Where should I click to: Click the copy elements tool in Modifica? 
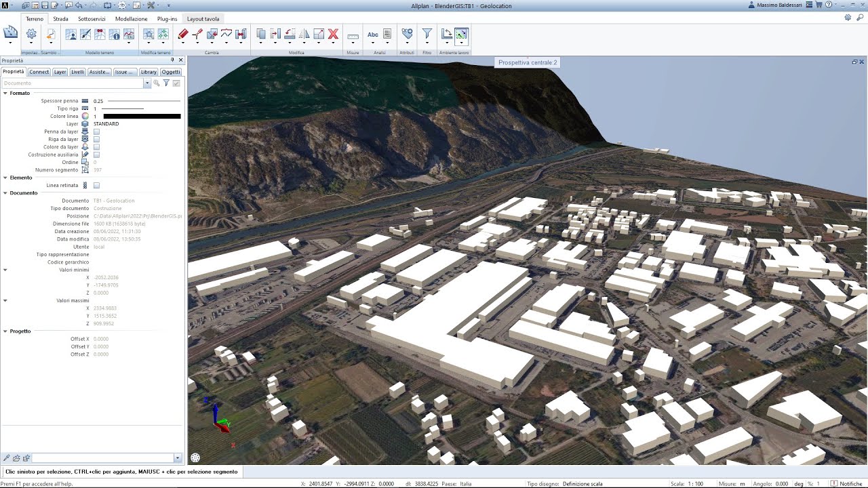click(261, 34)
